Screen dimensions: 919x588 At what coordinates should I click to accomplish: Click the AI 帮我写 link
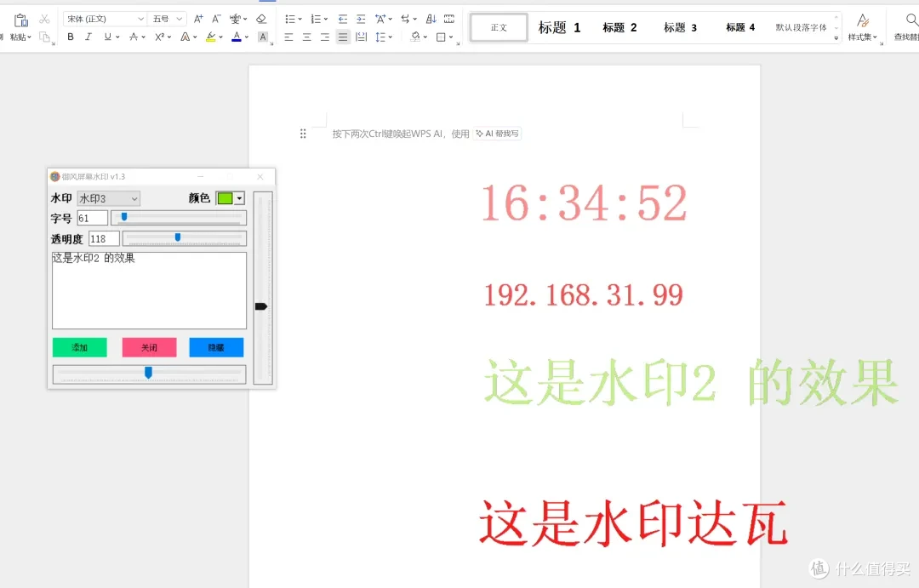pyautogui.click(x=497, y=134)
